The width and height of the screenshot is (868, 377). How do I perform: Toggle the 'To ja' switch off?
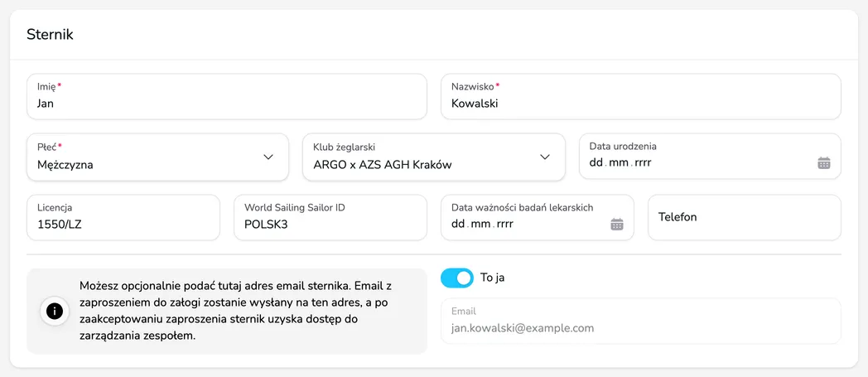(x=456, y=278)
